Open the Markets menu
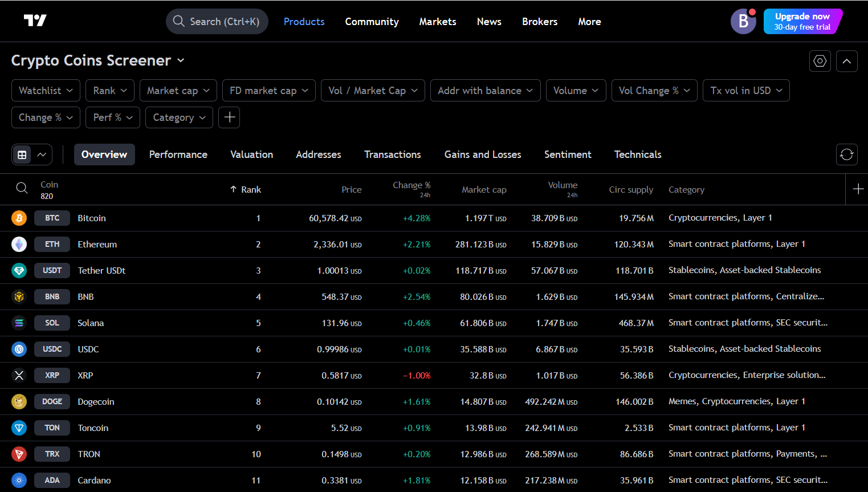Image resolution: width=868 pixels, height=492 pixels. [438, 22]
